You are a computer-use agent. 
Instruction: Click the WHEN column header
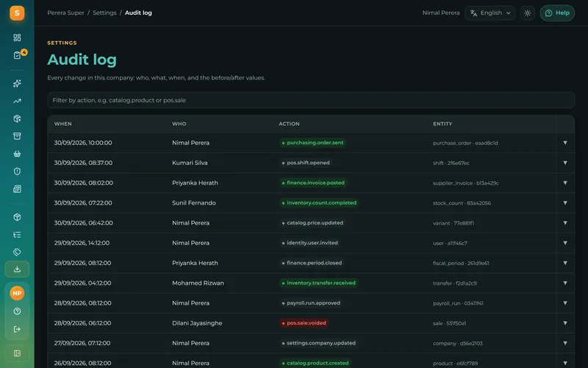coord(62,124)
